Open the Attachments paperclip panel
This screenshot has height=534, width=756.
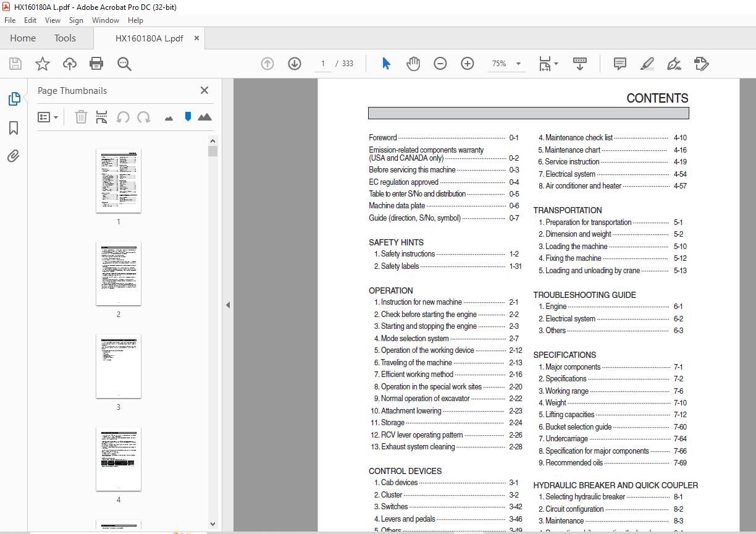tap(14, 156)
